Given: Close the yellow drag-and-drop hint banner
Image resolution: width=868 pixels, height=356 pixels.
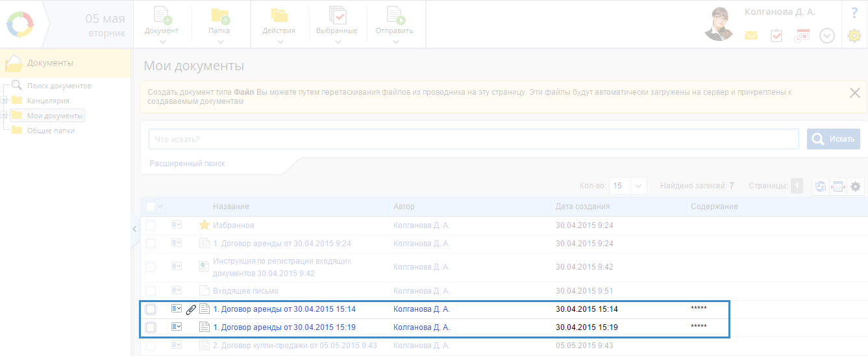Looking at the screenshot, I should pyautogui.click(x=855, y=92).
